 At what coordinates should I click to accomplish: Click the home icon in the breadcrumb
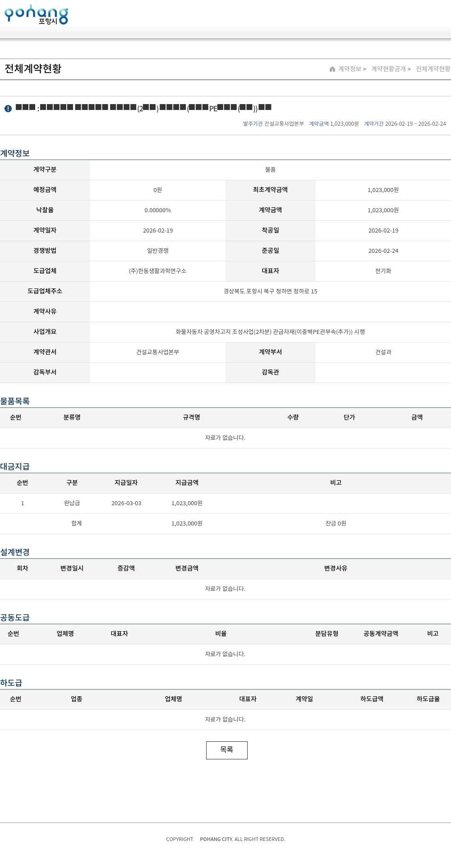click(332, 69)
